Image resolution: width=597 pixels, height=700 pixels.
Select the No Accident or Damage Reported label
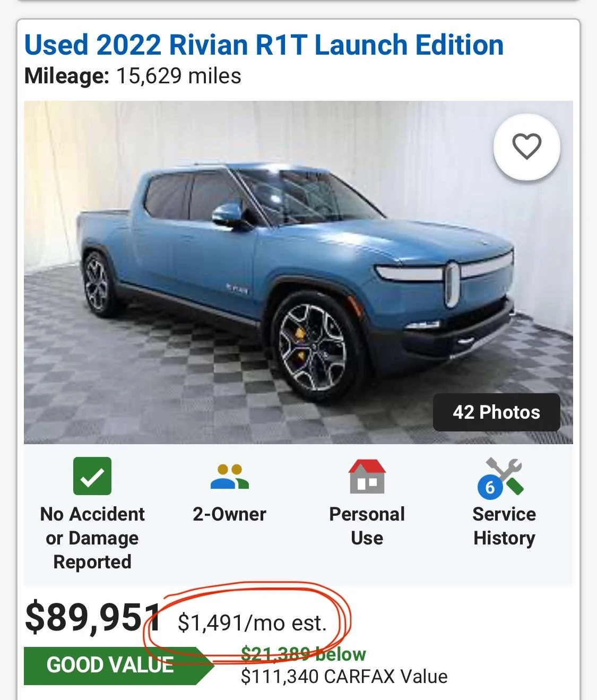[92, 538]
